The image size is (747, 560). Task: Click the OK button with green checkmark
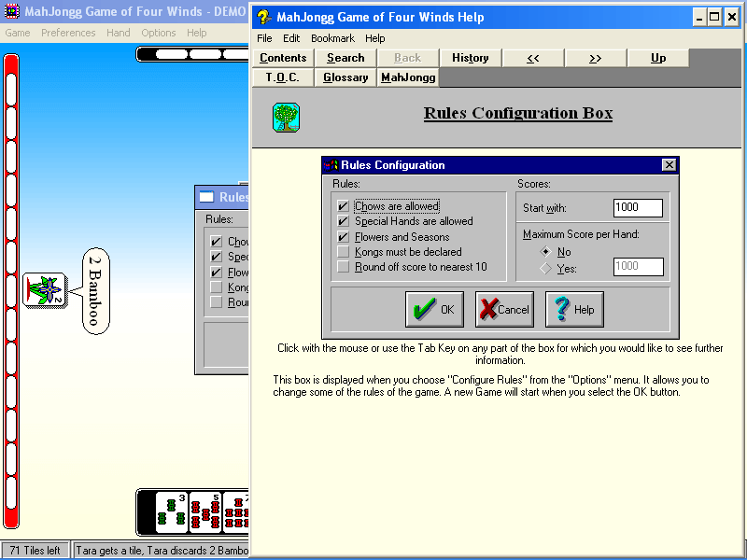pos(434,310)
